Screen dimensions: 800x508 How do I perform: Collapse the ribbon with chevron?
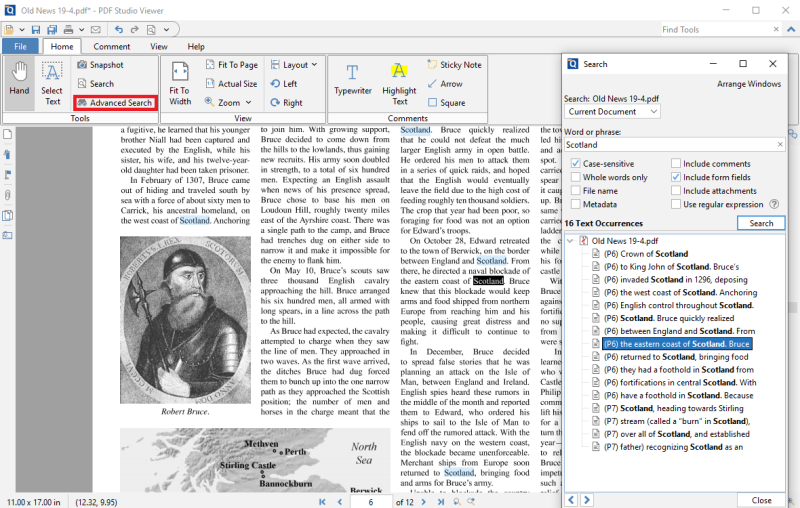tap(791, 30)
